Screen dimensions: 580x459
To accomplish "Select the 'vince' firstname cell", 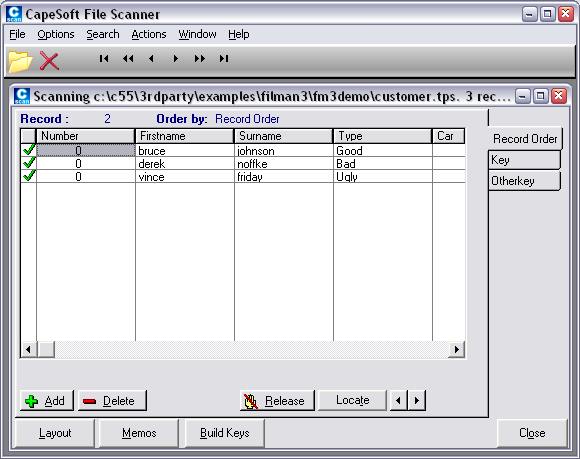I will coord(185,176).
